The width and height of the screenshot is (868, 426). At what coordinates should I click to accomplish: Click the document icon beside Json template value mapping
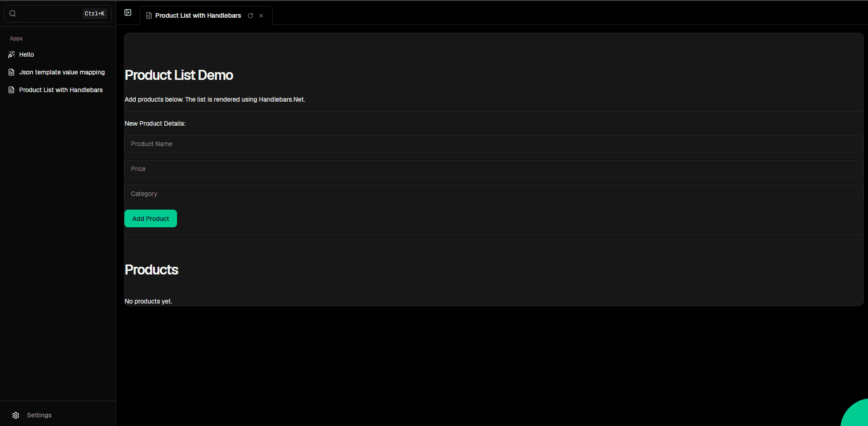12,72
